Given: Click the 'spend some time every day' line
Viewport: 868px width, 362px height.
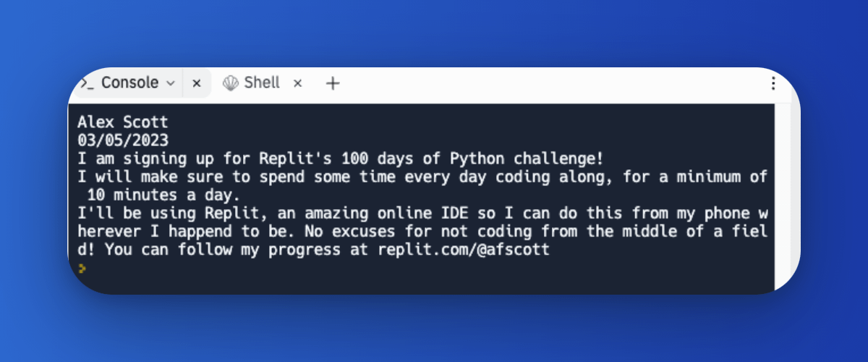Looking at the screenshot, I should [422, 177].
